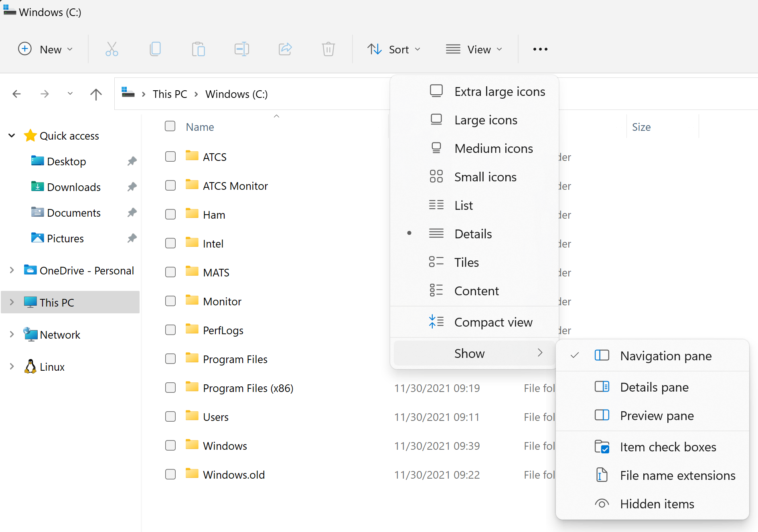The width and height of the screenshot is (758, 532).
Task: Expand the This PC tree node
Action: (12, 302)
